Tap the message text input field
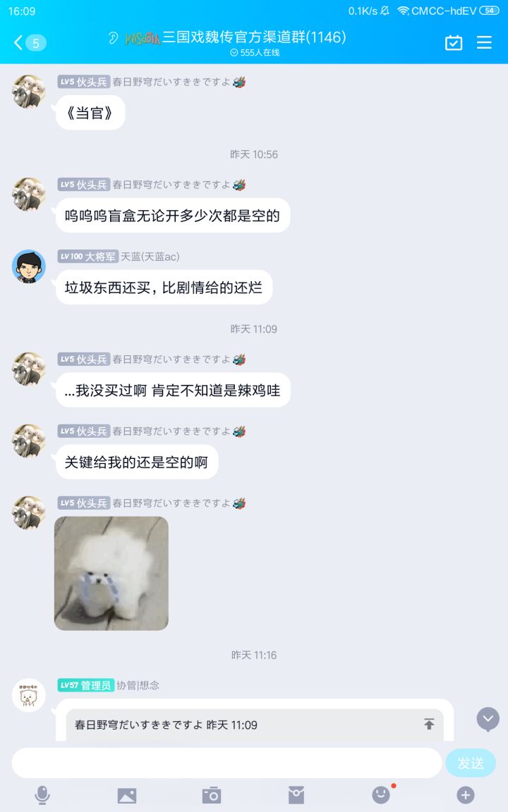508x812 pixels. pyautogui.click(x=226, y=763)
